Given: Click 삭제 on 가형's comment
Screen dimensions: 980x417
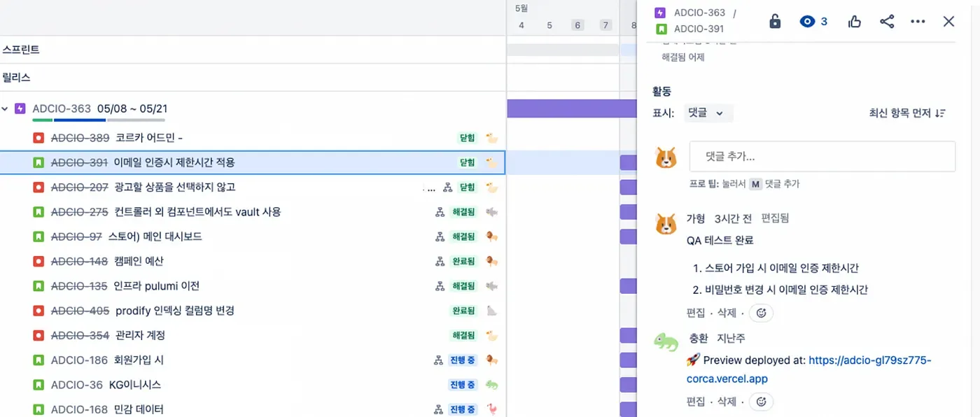Looking at the screenshot, I should tap(727, 313).
